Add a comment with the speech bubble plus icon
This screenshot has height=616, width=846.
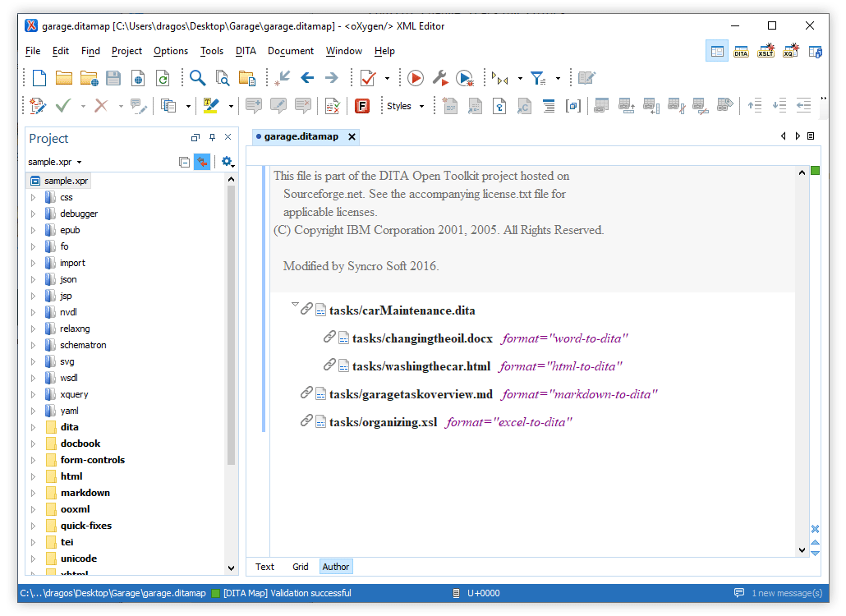[254, 106]
